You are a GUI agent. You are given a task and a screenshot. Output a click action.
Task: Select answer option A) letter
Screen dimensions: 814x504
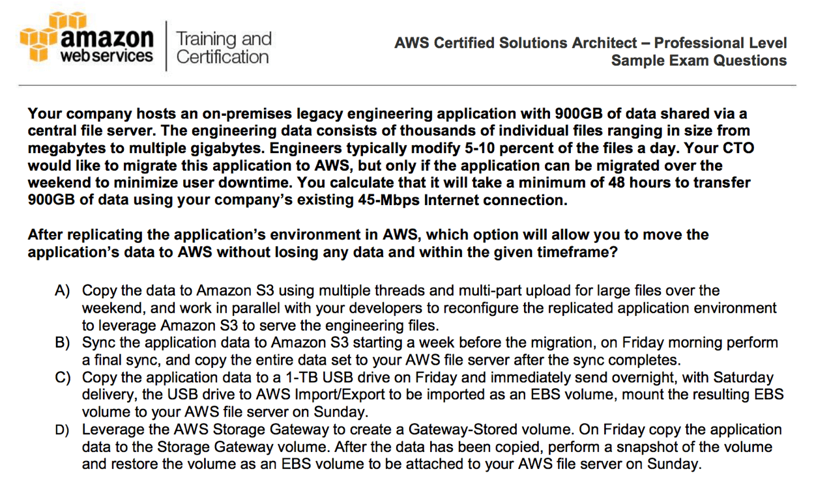pos(63,290)
